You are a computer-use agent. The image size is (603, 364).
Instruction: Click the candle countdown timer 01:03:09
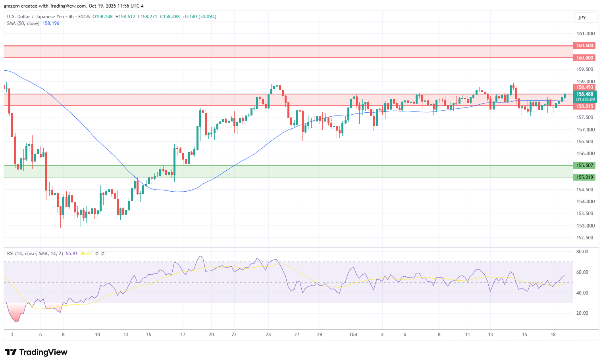pyautogui.click(x=585, y=100)
